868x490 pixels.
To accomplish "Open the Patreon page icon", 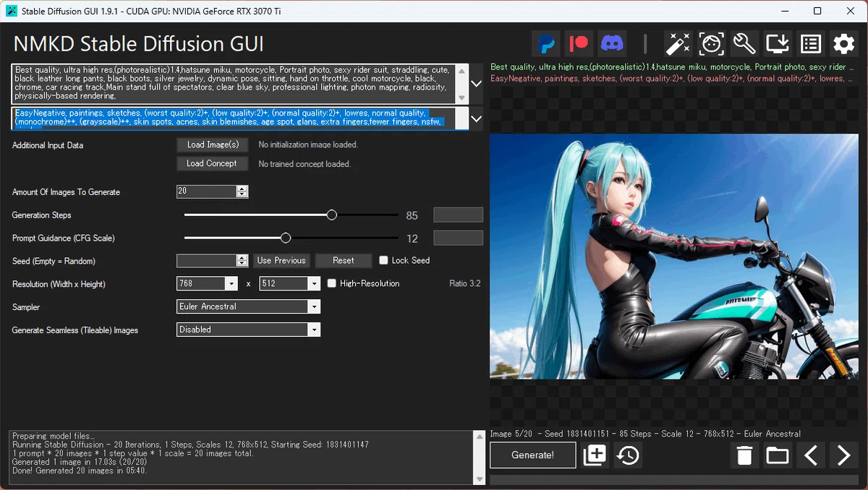I will (x=579, y=44).
